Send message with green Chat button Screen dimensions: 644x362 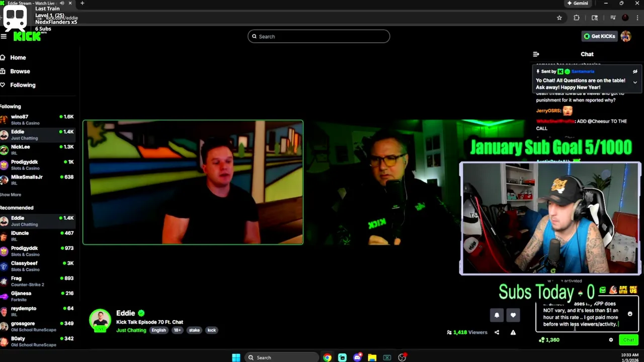click(x=628, y=340)
